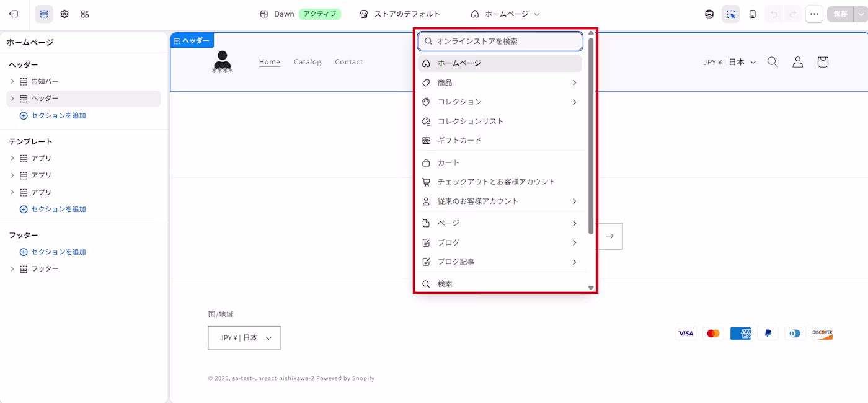The width and height of the screenshot is (868, 403).
Task: Add a section under ヘッダー group
Action: [x=53, y=115]
